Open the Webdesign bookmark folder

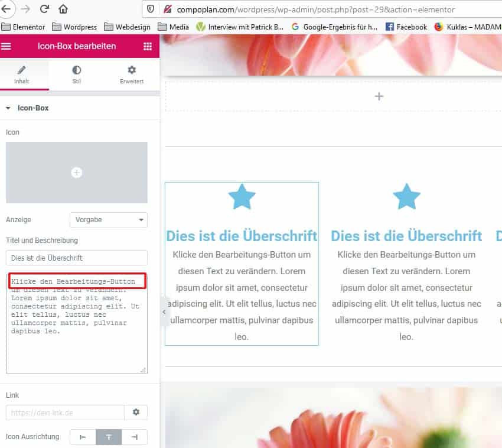[127, 27]
